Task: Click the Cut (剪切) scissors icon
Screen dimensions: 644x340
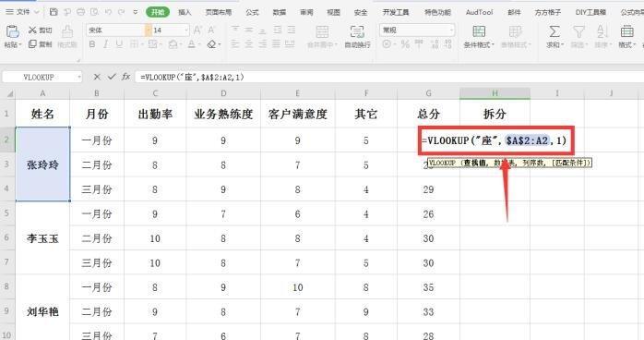Action: pyautogui.click(x=32, y=30)
